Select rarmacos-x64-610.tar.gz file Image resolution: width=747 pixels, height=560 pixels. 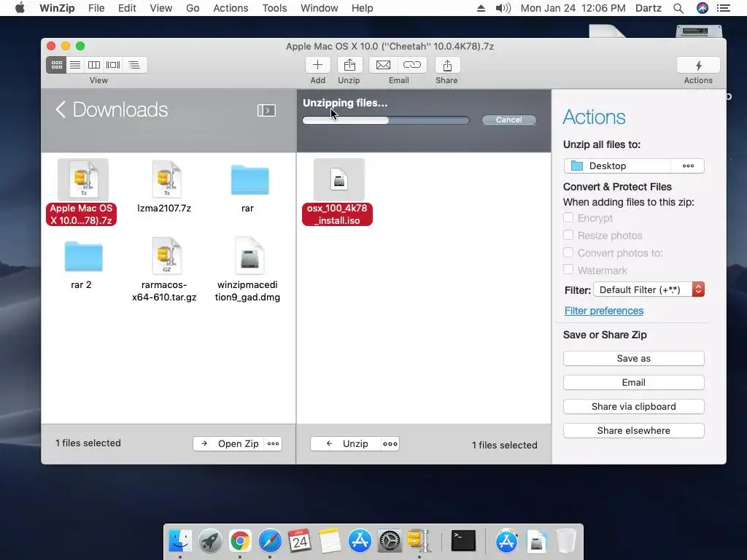[165, 269]
